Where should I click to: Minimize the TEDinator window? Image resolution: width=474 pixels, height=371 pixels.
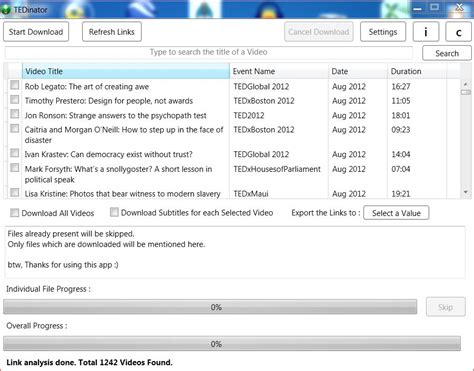coord(417,8)
